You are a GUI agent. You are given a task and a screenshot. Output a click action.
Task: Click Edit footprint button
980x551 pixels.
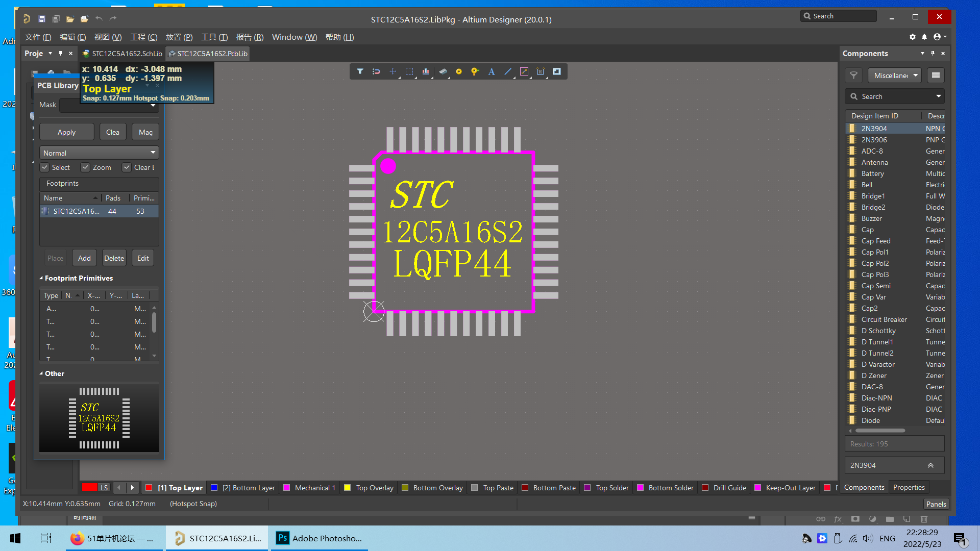click(143, 258)
